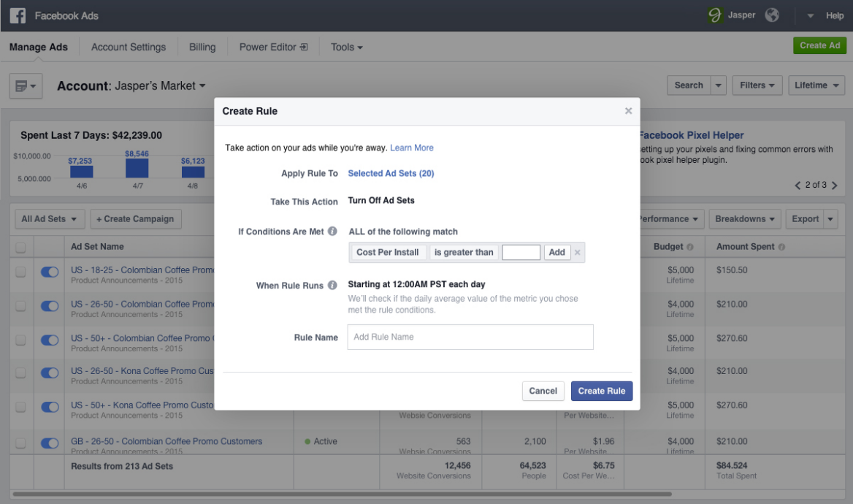Click the next arrow beside 2 of 3

(x=834, y=186)
